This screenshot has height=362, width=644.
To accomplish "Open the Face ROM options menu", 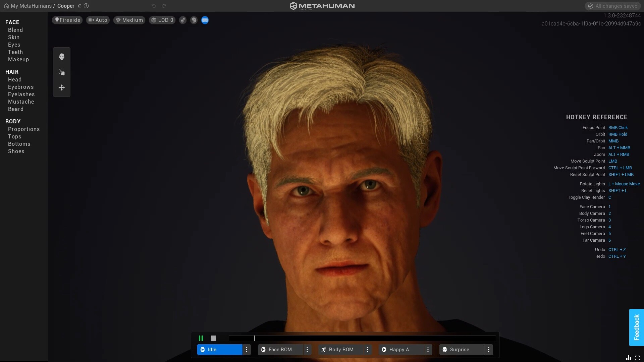I will pos(308,350).
